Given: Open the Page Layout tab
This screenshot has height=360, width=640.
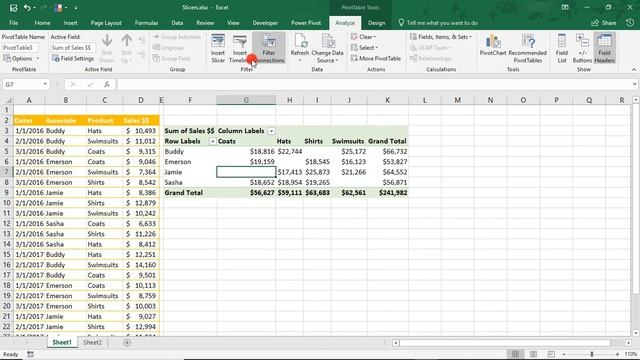Looking at the screenshot, I should tap(106, 23).
